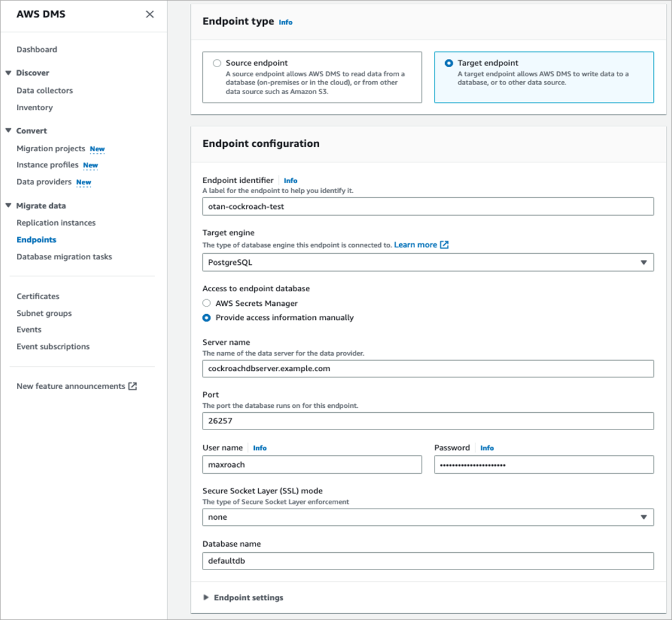Viewport: 672px width, 620px height.
Task: Click the Server name input field
Action: 428,369
